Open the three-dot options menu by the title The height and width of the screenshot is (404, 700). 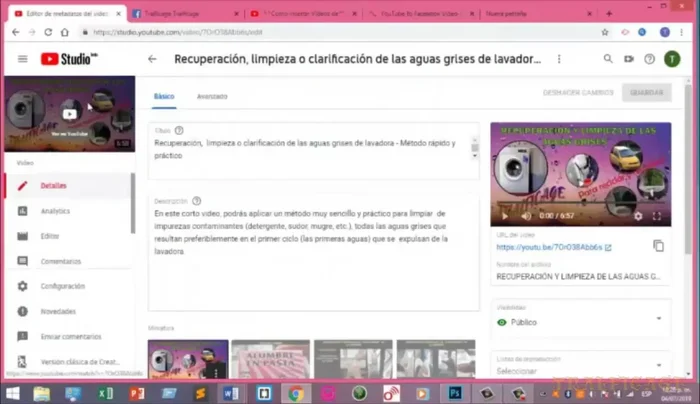pos(559,59)
